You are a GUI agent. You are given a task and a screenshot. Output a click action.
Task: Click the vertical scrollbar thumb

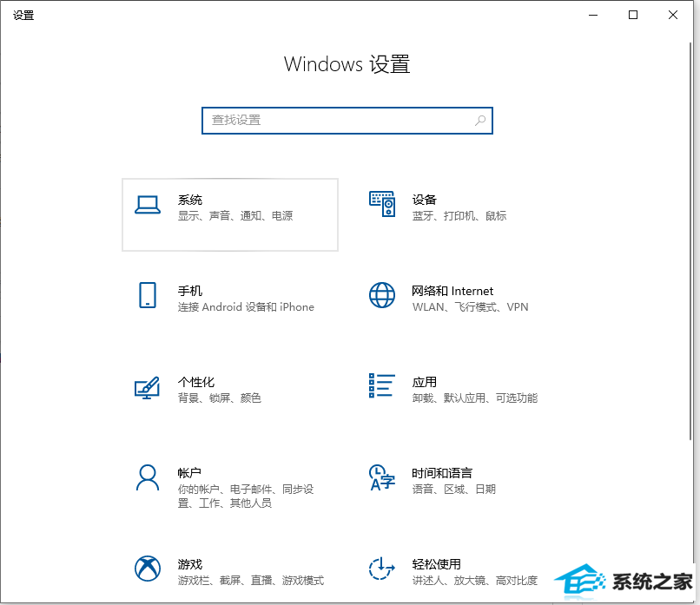[690, 241]
